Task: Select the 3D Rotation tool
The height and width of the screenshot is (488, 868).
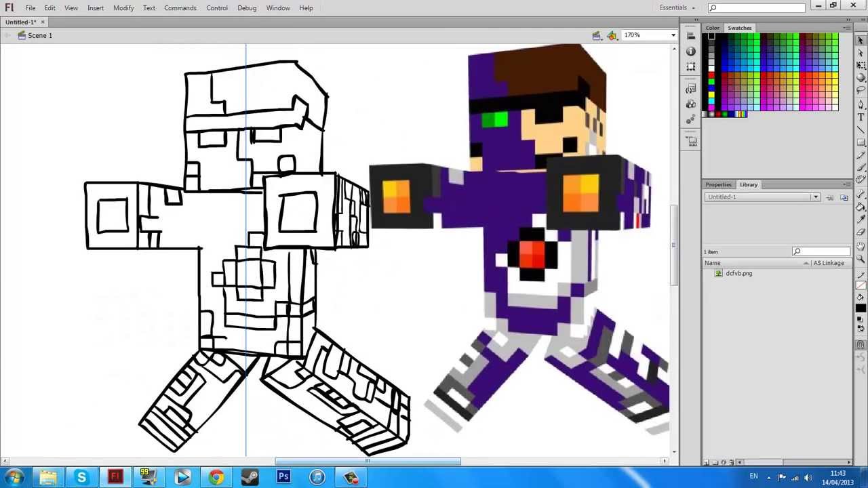Action: click(861, 78)
